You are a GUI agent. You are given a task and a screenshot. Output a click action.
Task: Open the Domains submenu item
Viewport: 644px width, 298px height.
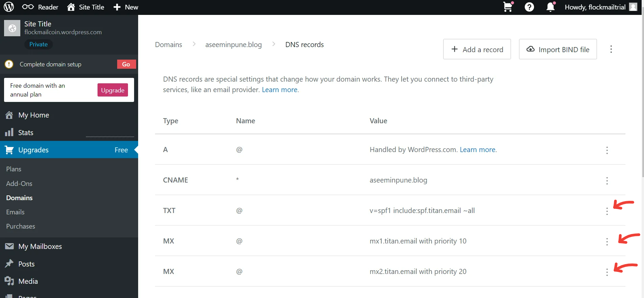coord(19,198)
